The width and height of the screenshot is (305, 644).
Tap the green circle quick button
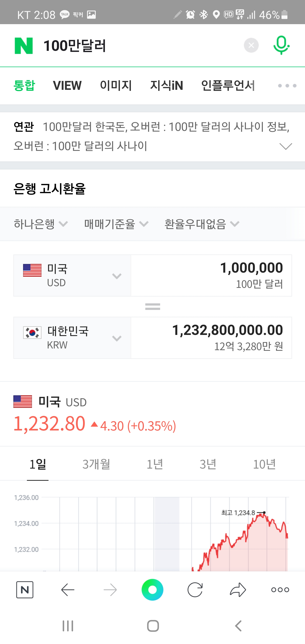152,590
